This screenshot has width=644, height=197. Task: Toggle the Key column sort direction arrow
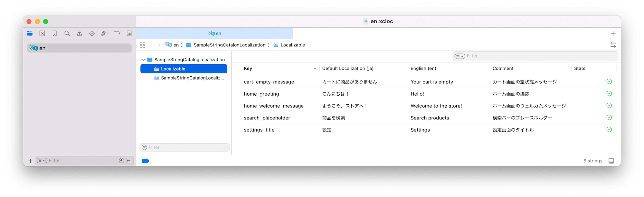pyautogui.click(x=315, y=69)
